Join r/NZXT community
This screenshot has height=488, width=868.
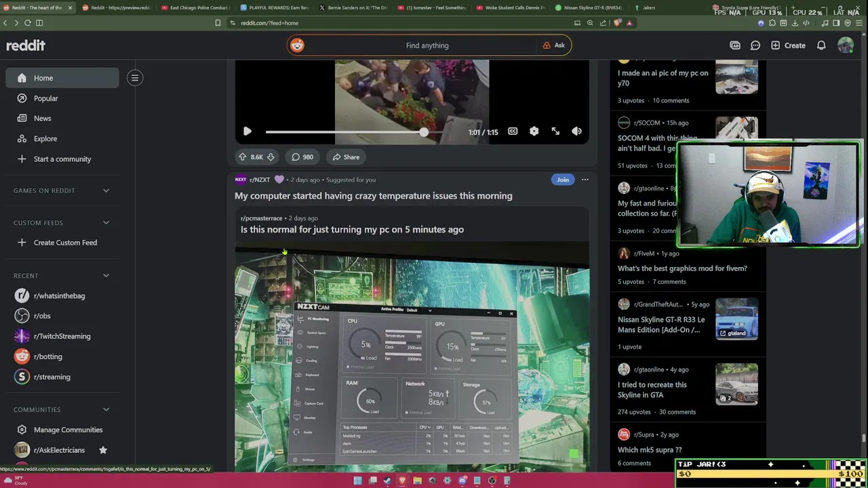[x=563, y=180]
